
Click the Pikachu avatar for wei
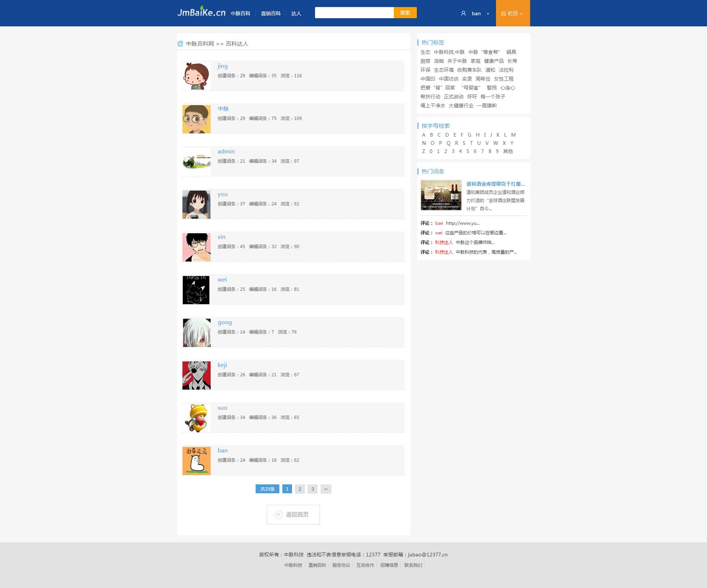(x=196, y=290)
